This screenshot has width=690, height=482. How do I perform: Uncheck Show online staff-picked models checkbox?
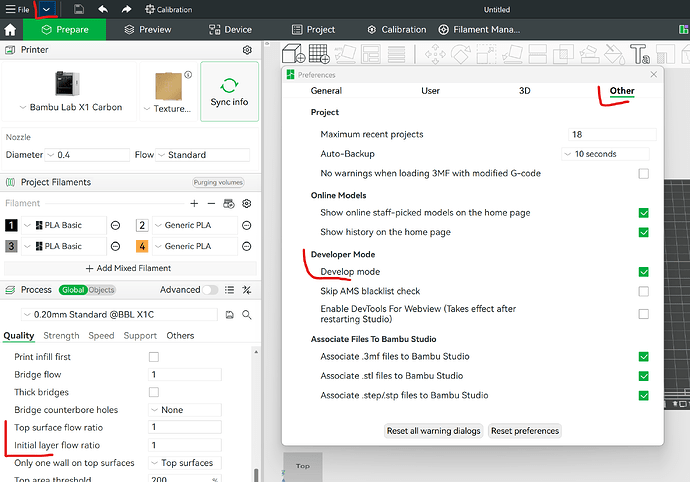tap(643, 213)
